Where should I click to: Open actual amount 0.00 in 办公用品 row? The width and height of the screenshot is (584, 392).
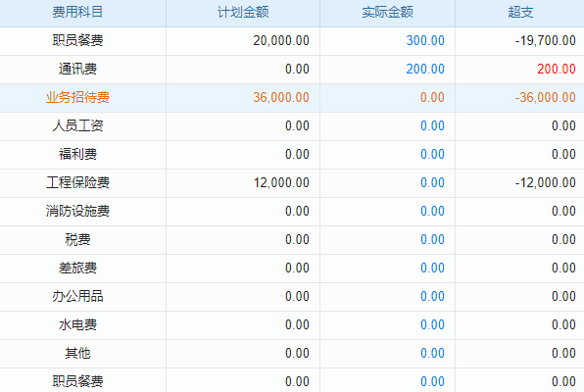click(x=432, y=296)
